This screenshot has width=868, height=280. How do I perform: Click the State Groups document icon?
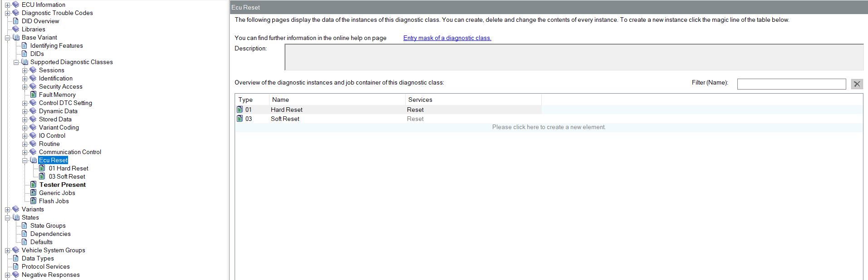coord(25,225)
